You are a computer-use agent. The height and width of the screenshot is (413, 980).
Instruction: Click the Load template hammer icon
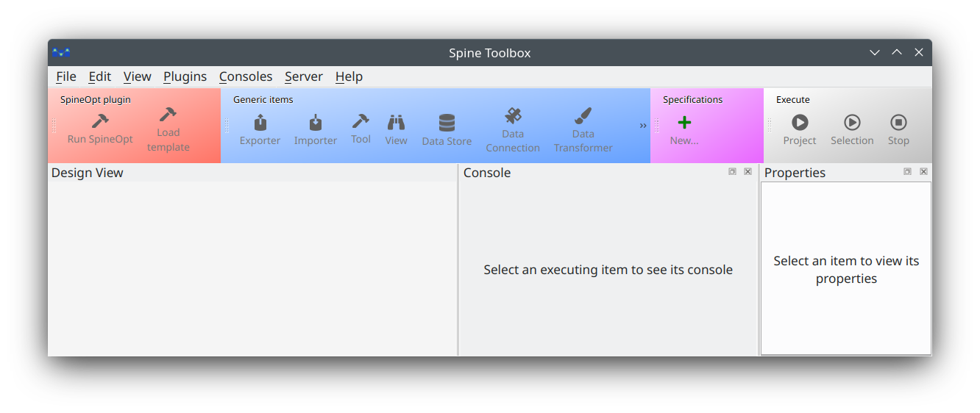coord(168,115)
